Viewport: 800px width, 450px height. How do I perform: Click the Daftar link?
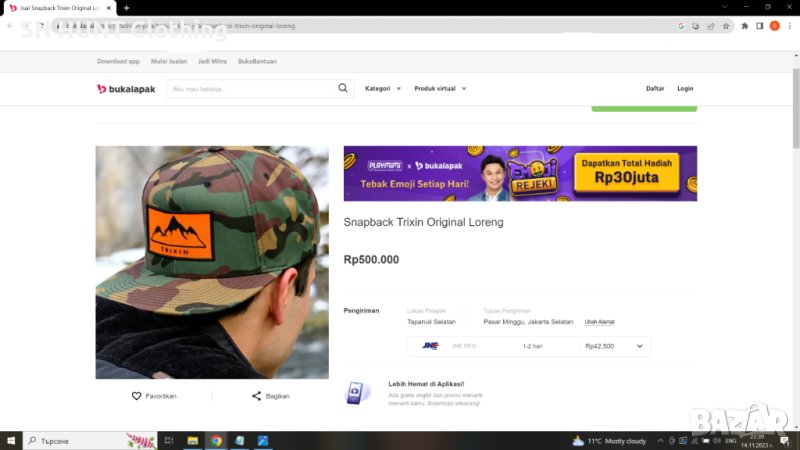point(655,89)
